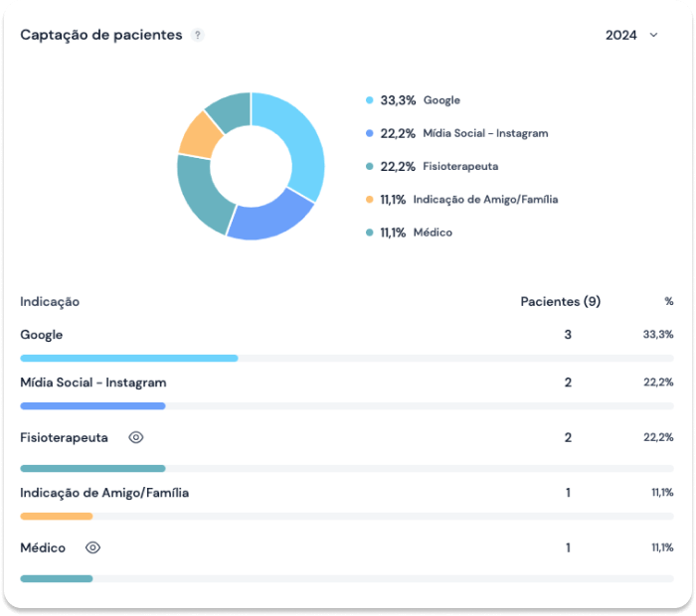Click the Mídia Social - Instagram legend dot
The height and width of the screenshot is (616, 696).
click(370, 133)
